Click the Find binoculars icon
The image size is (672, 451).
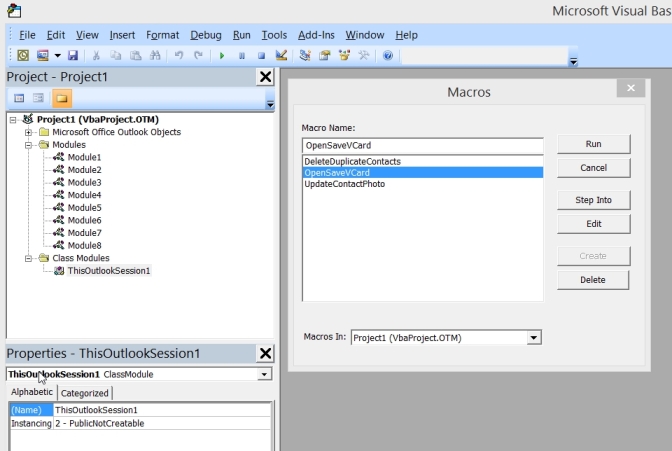pos(155,55)
